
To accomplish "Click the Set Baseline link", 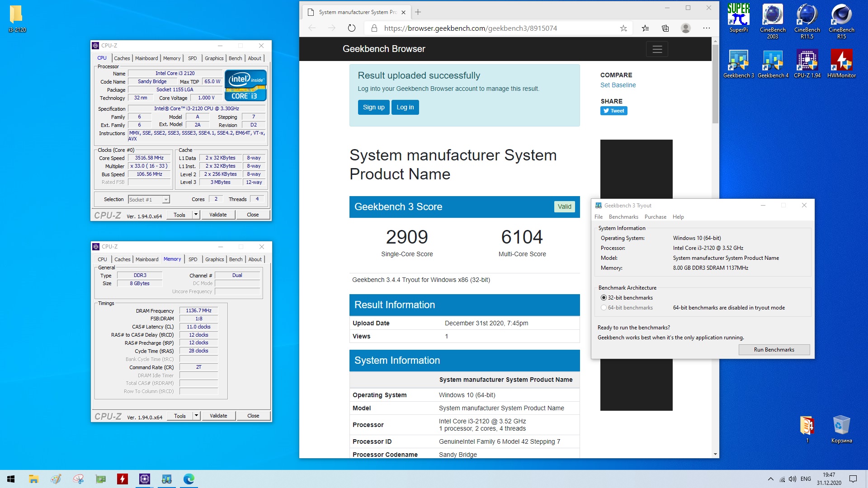I will point(618,85).
